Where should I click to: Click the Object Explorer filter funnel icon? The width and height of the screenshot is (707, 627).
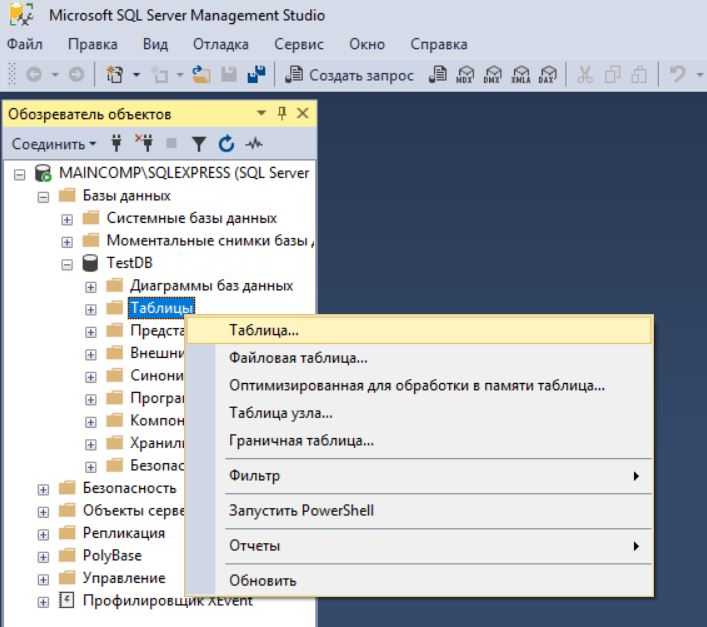pyautogui.click(x=198, y=144)
